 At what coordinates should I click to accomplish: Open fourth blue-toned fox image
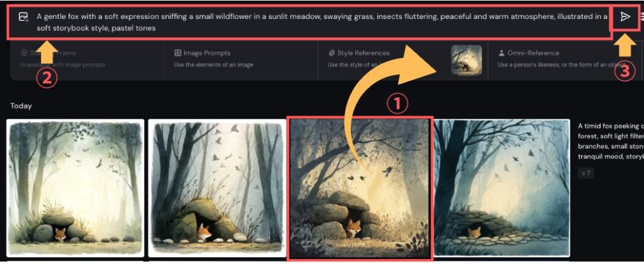(502, 188)
